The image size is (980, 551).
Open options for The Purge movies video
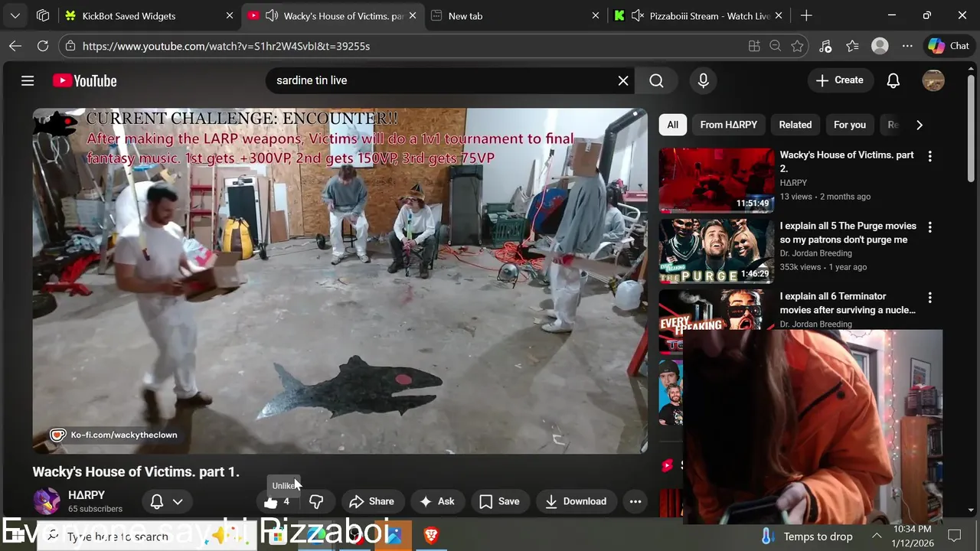pos(930,227)
